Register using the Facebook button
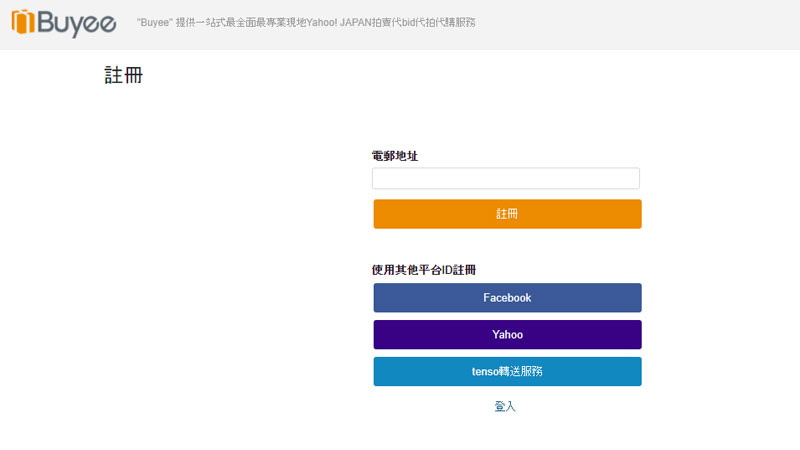This screenshot has height=450, width=800. [507, 298]
